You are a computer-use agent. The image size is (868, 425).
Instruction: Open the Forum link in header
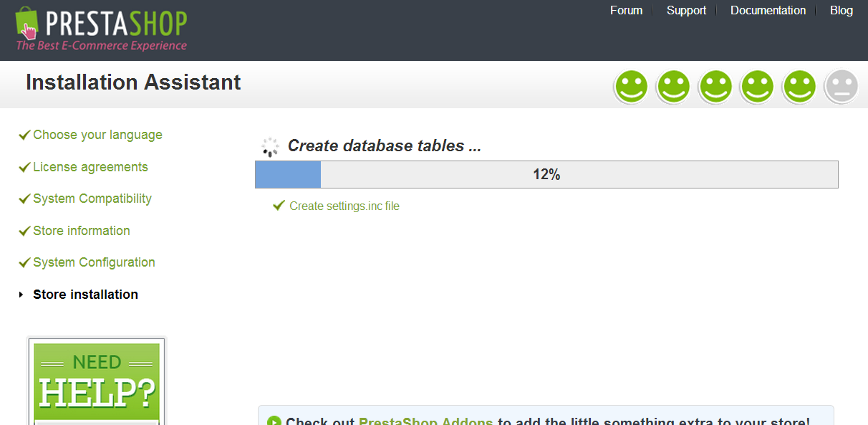[x=626, y=11]
